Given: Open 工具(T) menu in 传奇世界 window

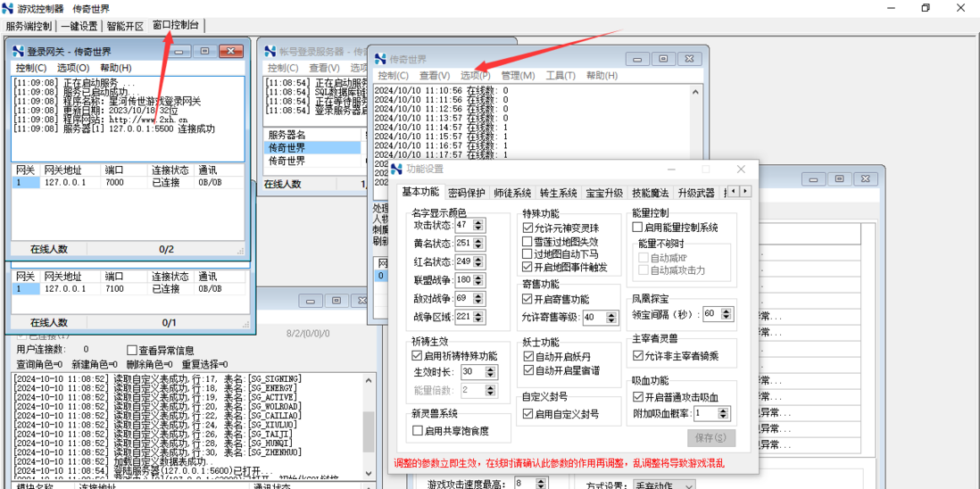Looking at the screenshot, I should 560,76.
